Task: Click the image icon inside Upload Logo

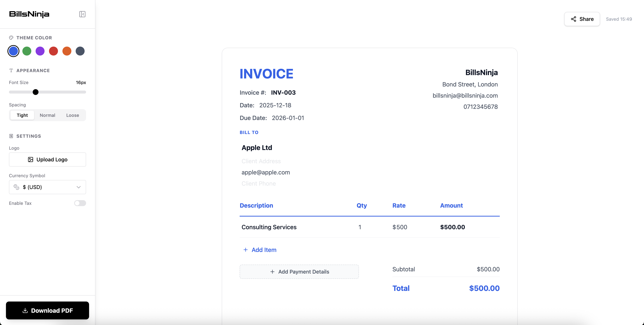Action: [x=30, y=160]
